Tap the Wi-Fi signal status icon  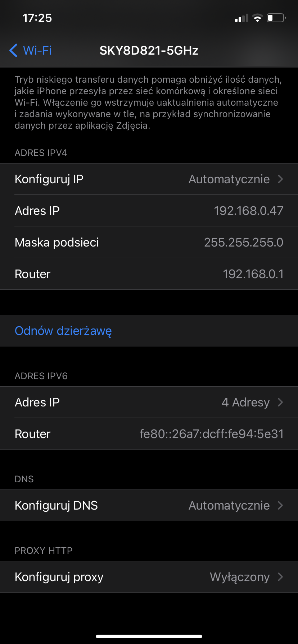click(x=257, y=18)
